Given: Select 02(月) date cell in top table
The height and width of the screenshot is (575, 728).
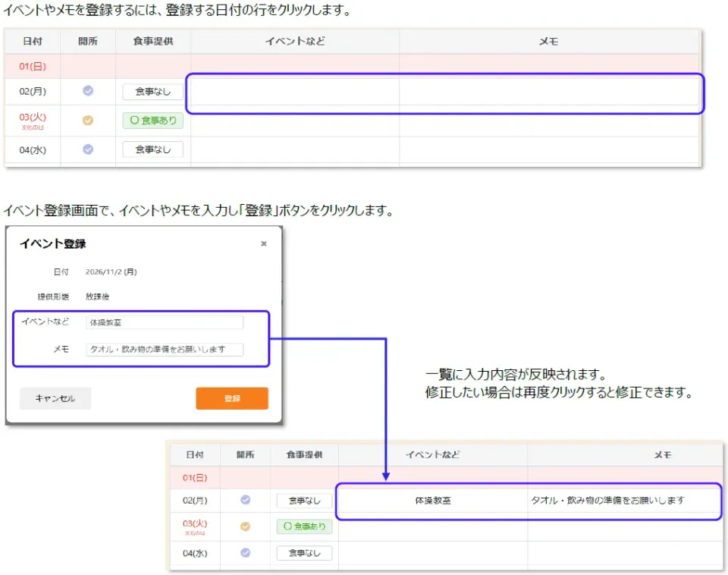Looking at the screenshot, I should (33, 92).
